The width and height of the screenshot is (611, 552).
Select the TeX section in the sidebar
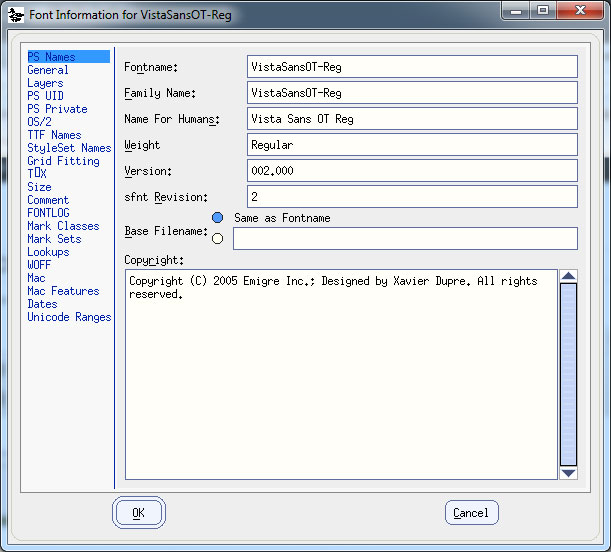[37, 174]
